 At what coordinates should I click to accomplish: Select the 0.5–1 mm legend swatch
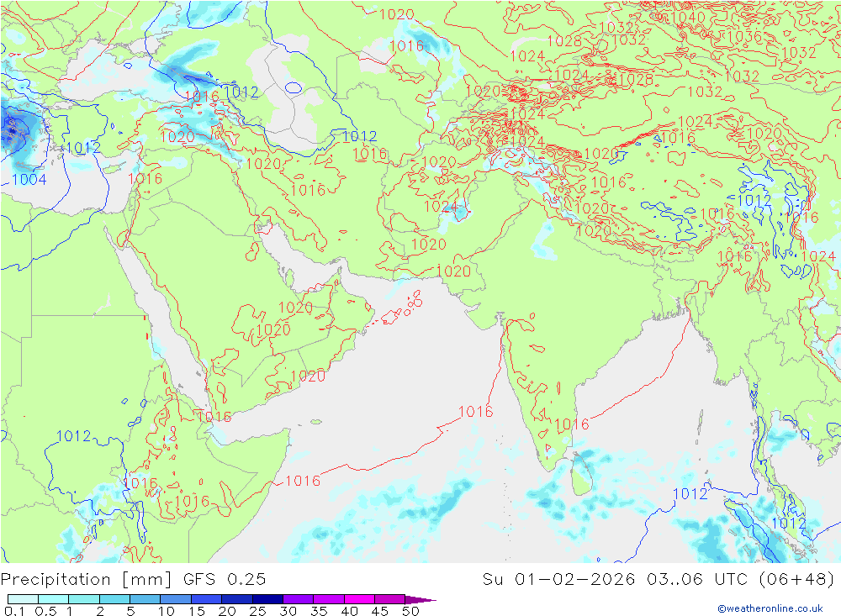[54, 599]
